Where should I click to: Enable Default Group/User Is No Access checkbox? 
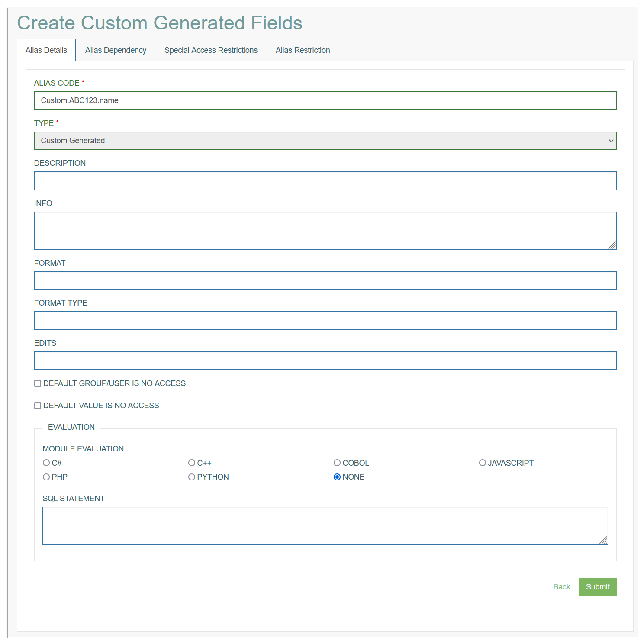(x=38, y=383)
